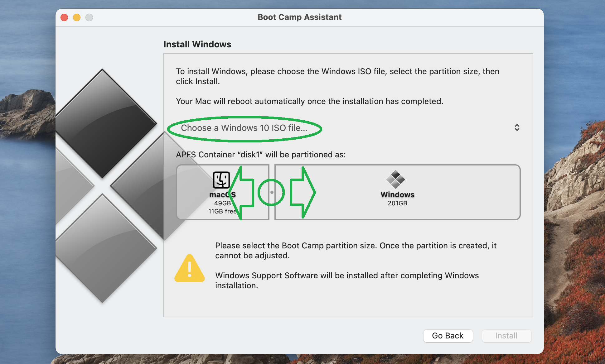
Task: Click the Boot Camp Assistant window title
Action: click(x=300, y=17)
